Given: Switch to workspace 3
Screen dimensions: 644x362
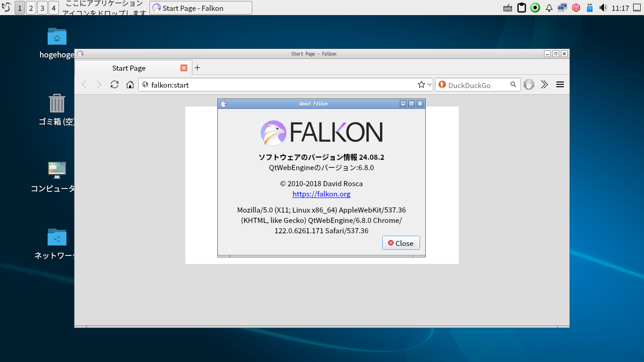Looking at the screenshot, I should [42, 8].
